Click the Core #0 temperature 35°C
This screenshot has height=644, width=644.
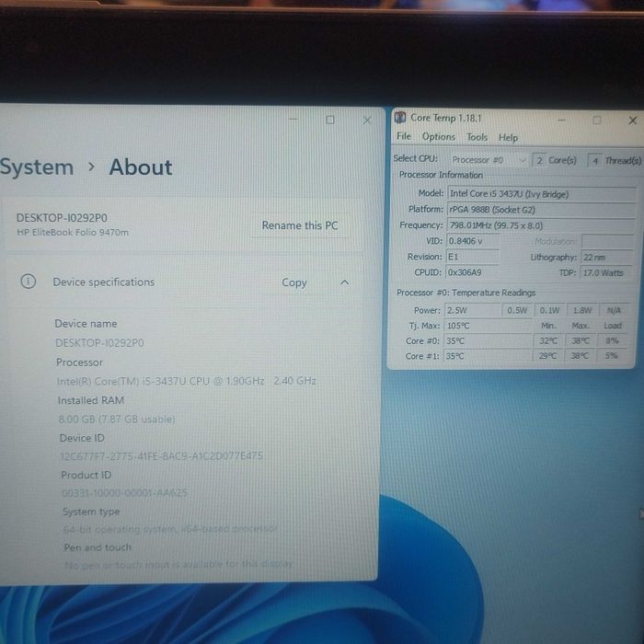pos(488,341)
